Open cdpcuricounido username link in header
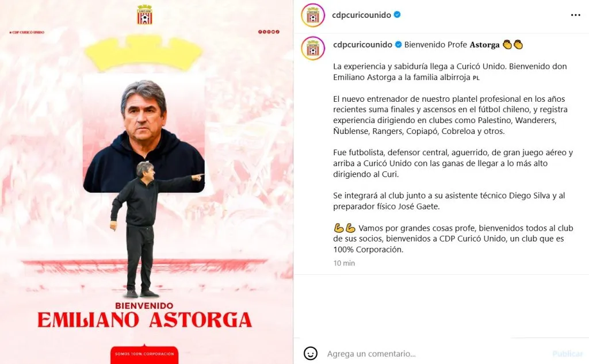This screenshot has width=589, height=364. pos(361,14)
